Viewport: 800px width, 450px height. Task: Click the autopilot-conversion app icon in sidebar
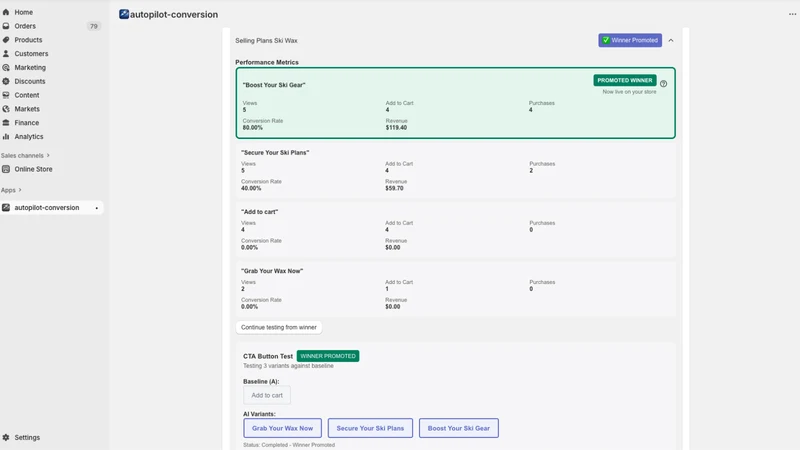click(6, 208)
